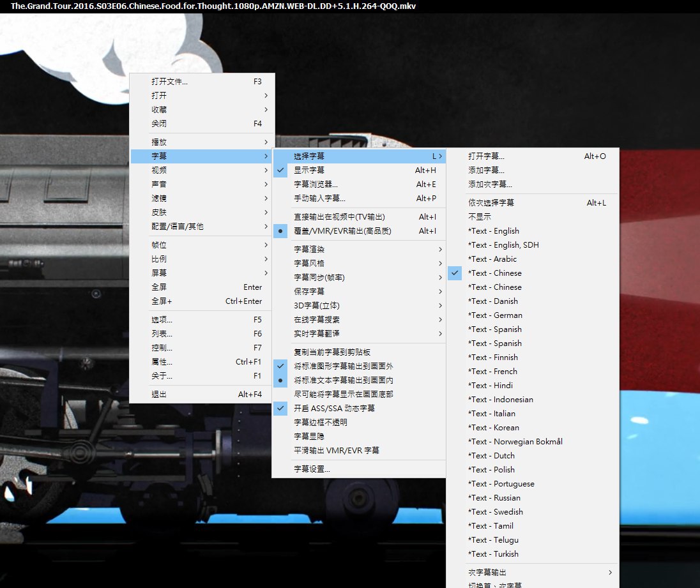Toggle the 显示字幕 checkmark option
Viewport: 700px width, 588px height.
(x=309, y=170)
